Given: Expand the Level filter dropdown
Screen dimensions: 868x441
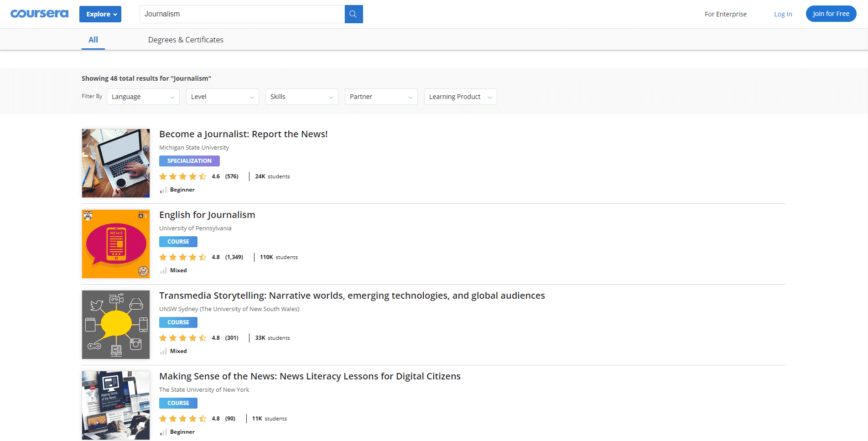Looking at the screenshot, I should (223, 97).
